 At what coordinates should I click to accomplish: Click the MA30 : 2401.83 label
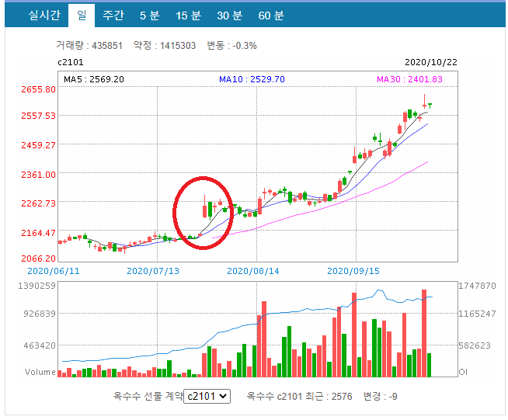point(409,79)
